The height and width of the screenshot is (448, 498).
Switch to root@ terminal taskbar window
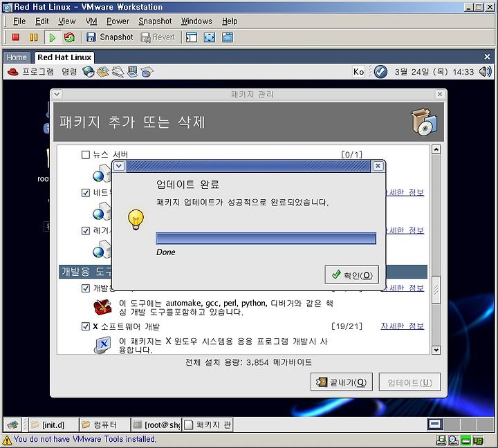(x=156, y=424)
